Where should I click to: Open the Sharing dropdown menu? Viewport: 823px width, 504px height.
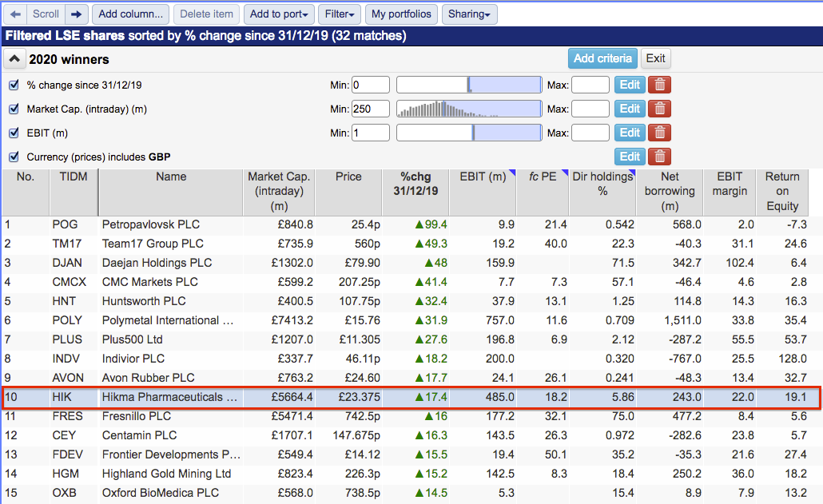[x=469, y=14]
